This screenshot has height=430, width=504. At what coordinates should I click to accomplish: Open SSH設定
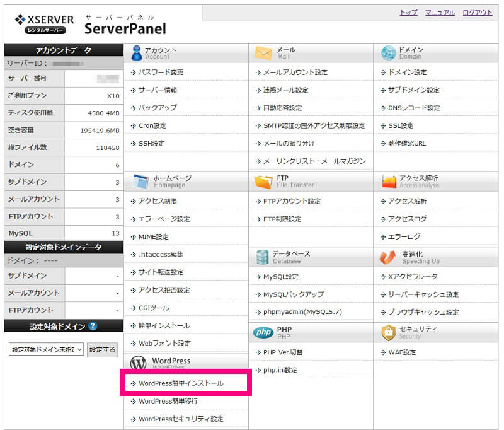click(152, 144)
